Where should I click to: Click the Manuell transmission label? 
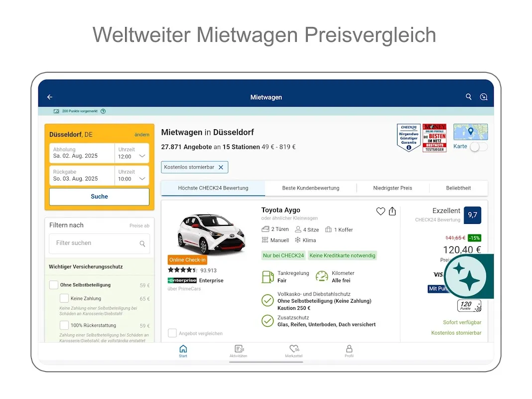279,240
